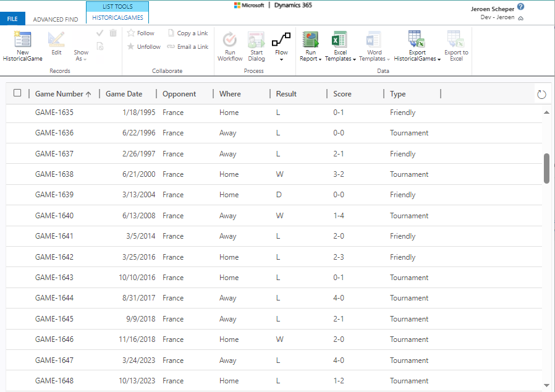Sort by the Game Date column
The image size is (555, 392).
tap(124, 94)
